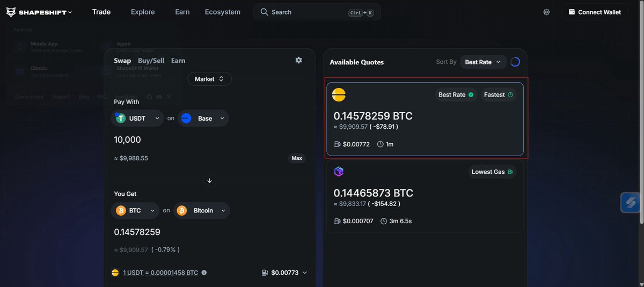The height and width of the screenshot is (287, 644).
Task: Select the 0.14578259 BTC quote card
Action: click(425, 119)
